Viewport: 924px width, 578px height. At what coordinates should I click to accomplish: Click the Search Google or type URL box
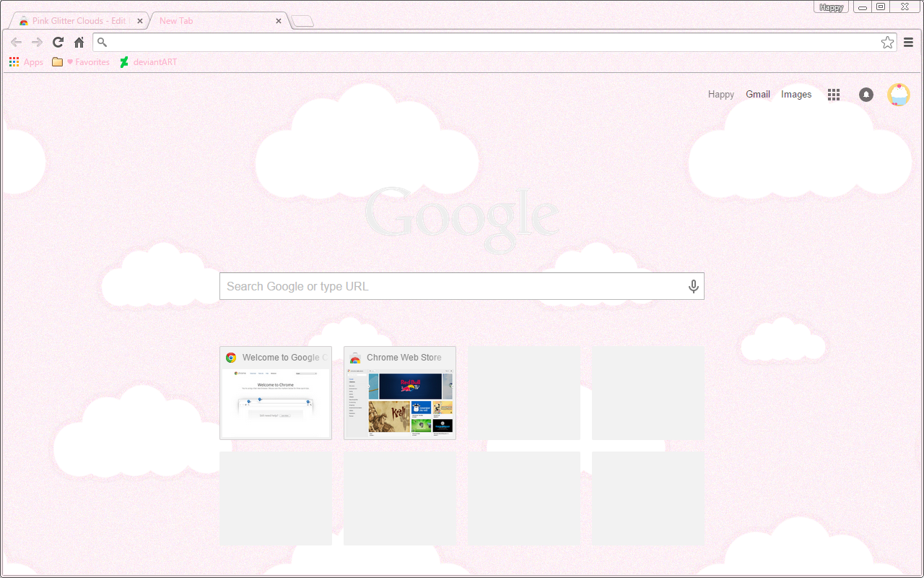(x=451, y=287)
